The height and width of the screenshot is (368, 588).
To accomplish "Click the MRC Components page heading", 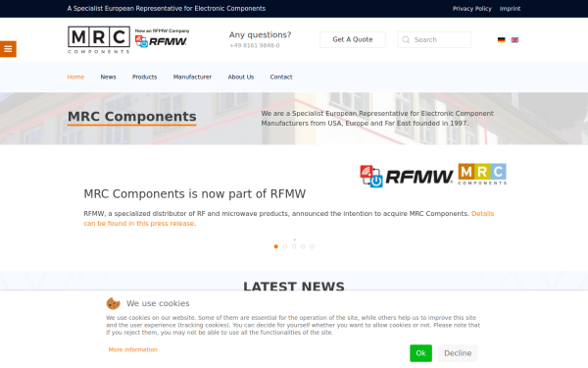I will (132, 117).
